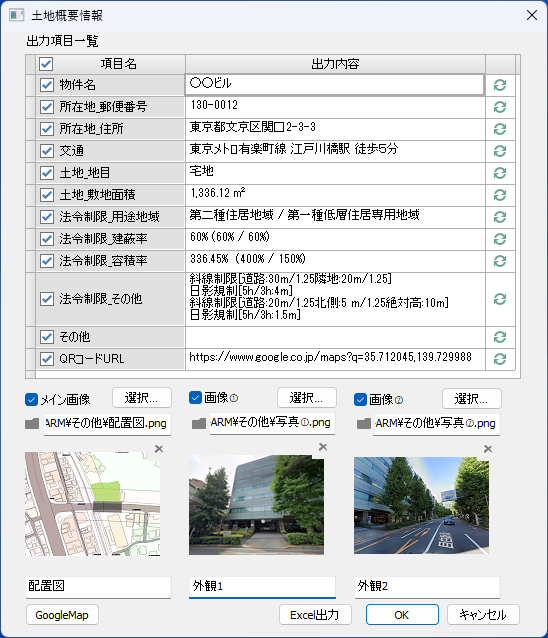Viewport: 548px width, 638px height.
Task: Toggle the メイン画像 checkbox
Action: tap(31, 400)
